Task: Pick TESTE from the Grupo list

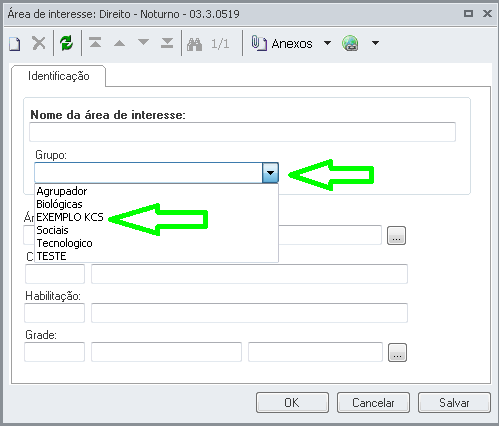Action: click(156, 256)
